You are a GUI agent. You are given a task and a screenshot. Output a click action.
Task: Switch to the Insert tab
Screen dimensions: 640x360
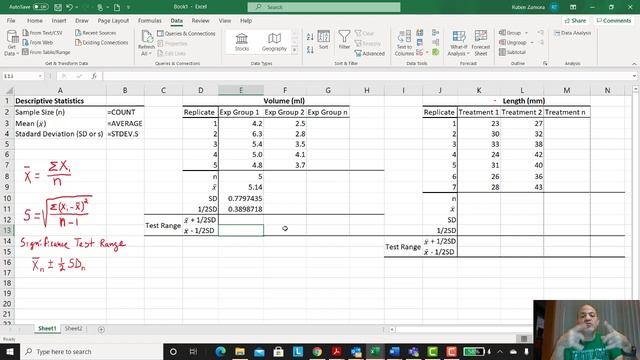[59, 20]
